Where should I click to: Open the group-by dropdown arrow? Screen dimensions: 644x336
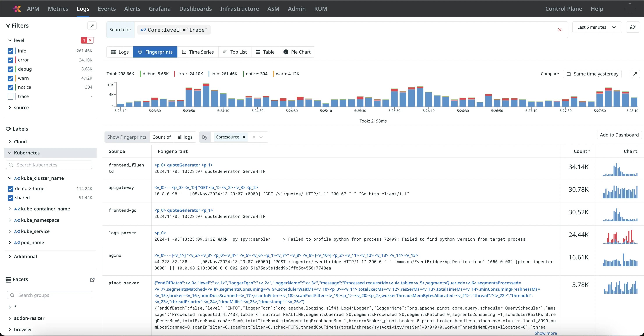click(261, 137)
